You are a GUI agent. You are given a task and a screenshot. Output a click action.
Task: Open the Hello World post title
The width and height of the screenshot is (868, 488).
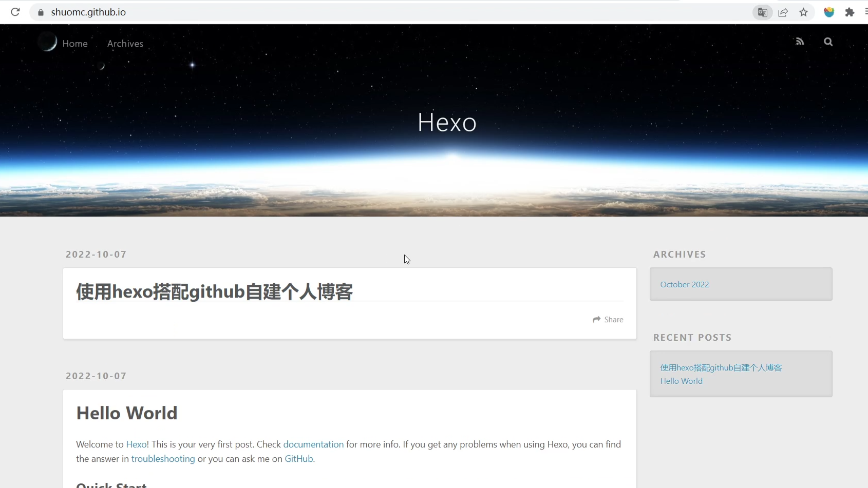coord(127,413)
